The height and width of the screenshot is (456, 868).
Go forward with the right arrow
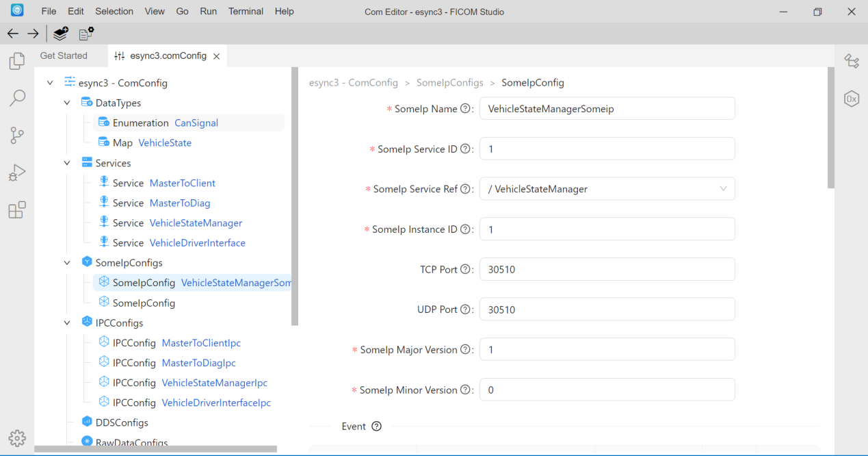coord(33,34)
